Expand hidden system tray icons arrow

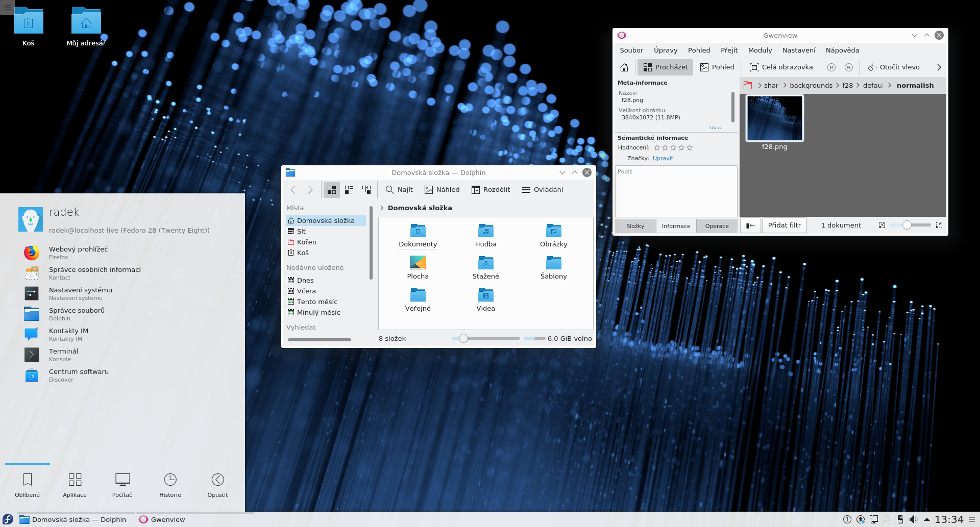(x=926, y=519)
